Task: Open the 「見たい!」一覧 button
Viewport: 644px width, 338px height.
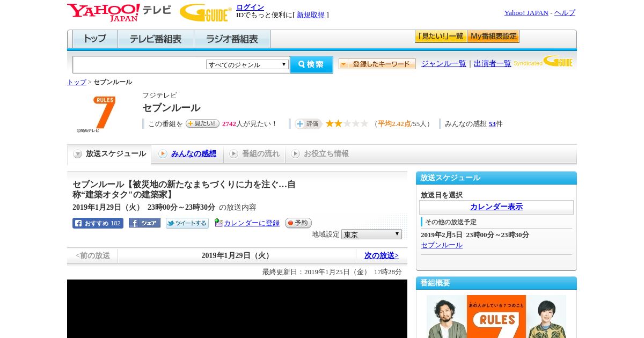Action: tap(441, 36)
